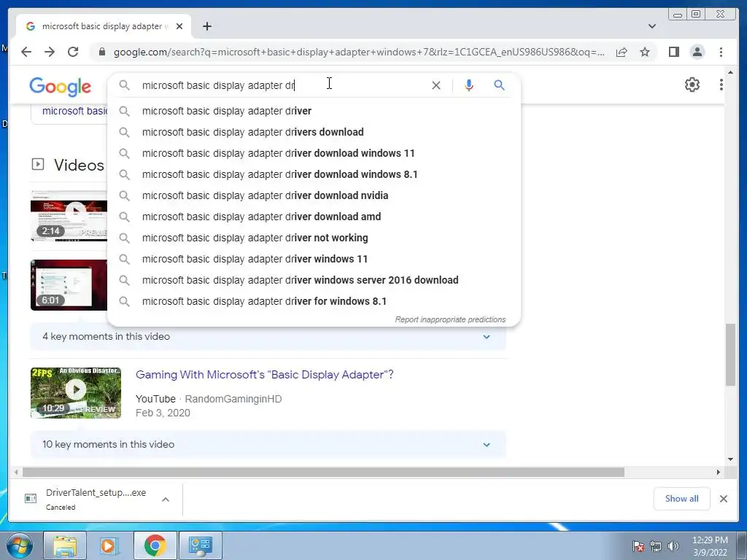
Task: Select suggestion 'driver not working'
Action: [314, 238]
